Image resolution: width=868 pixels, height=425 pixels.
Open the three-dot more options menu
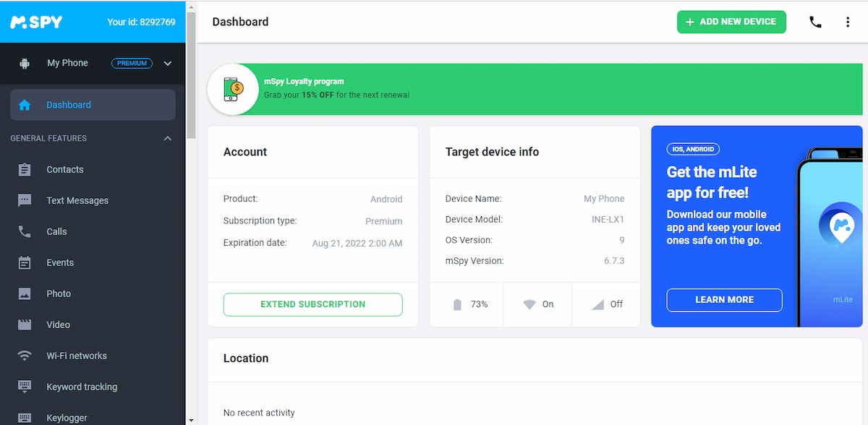click(x=848, y=22)
